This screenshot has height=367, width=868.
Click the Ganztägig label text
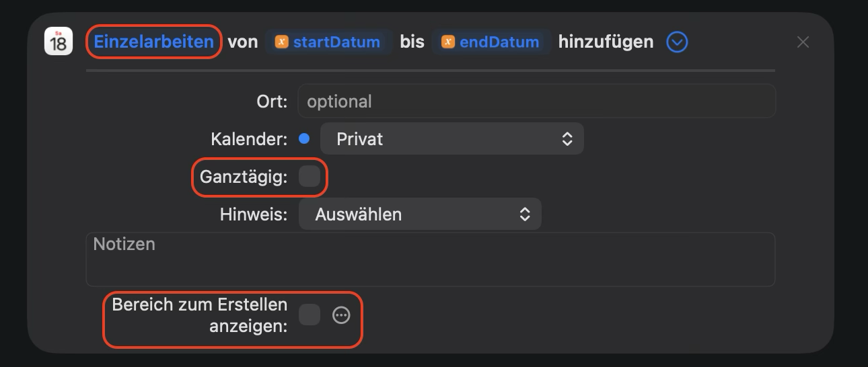tap(244, 177)
